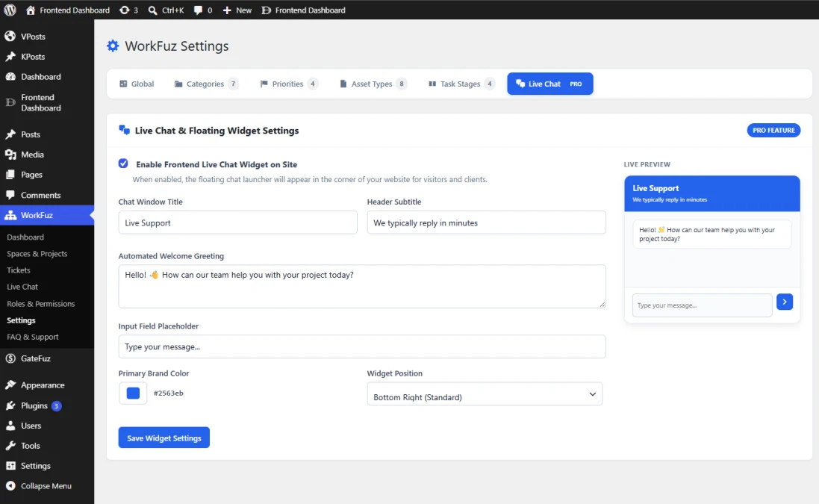Open the Ctrl+K search icon
The width and height of the screenshot is (819, 504).
pos(152,10)
